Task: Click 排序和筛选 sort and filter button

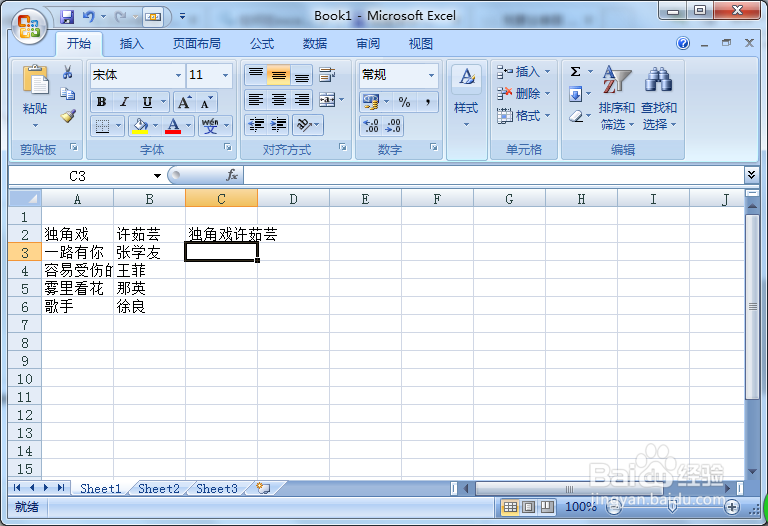Action: pos(617,98)
